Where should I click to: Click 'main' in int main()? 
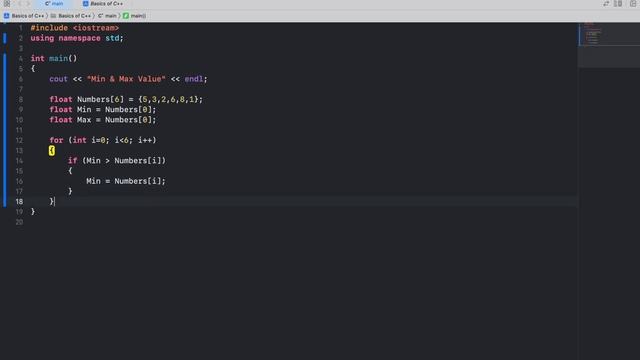(x=58, y=59)
